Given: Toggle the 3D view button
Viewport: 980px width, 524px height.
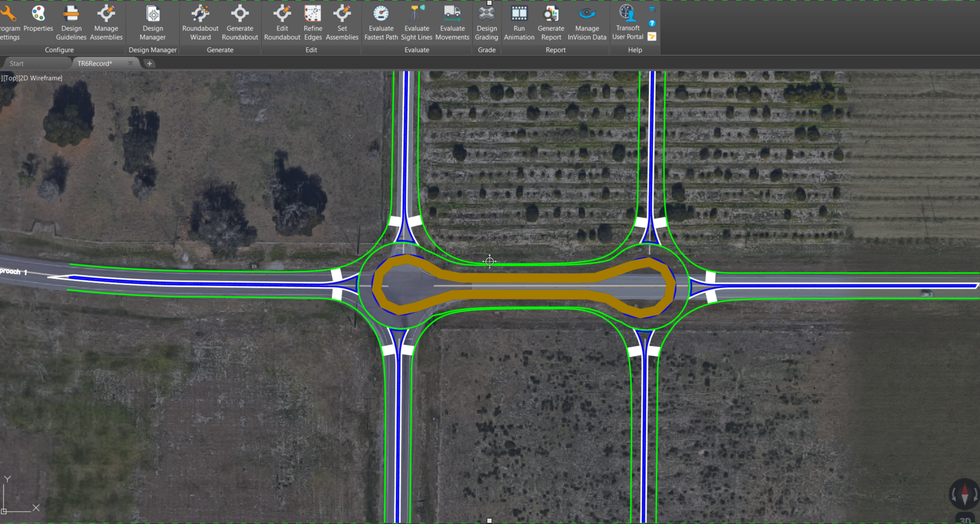Looking at the screenshot, I should (965, 519).
